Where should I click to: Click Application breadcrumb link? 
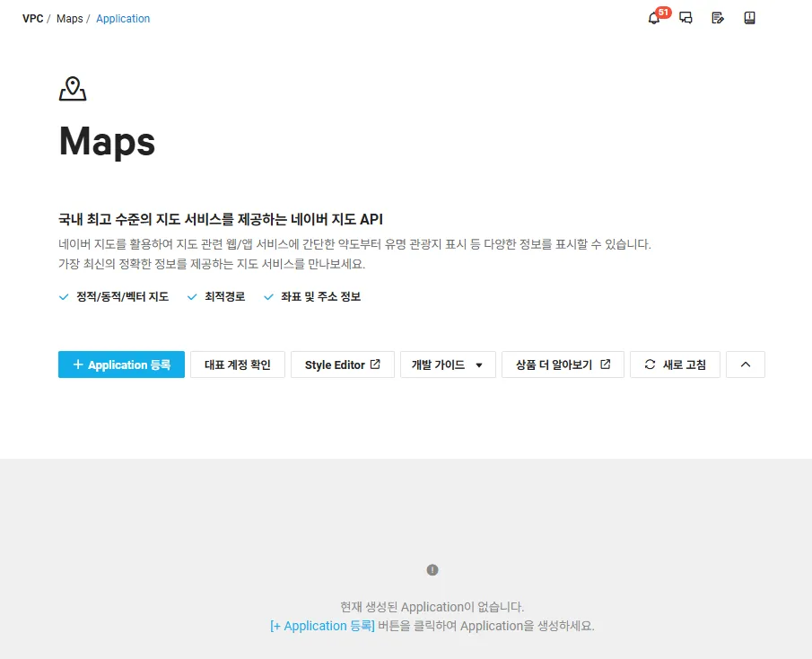[123, 19]
